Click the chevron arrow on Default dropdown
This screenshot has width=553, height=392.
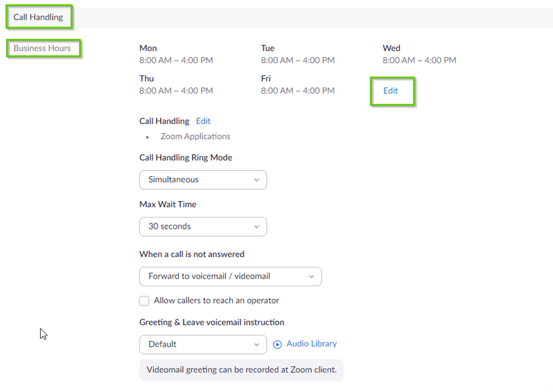pos(257,345)
